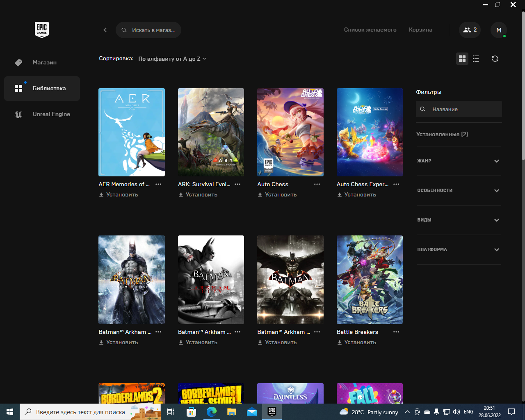
Task: Click the Искать в магазине search field
Action: click(x=148, y=30)
